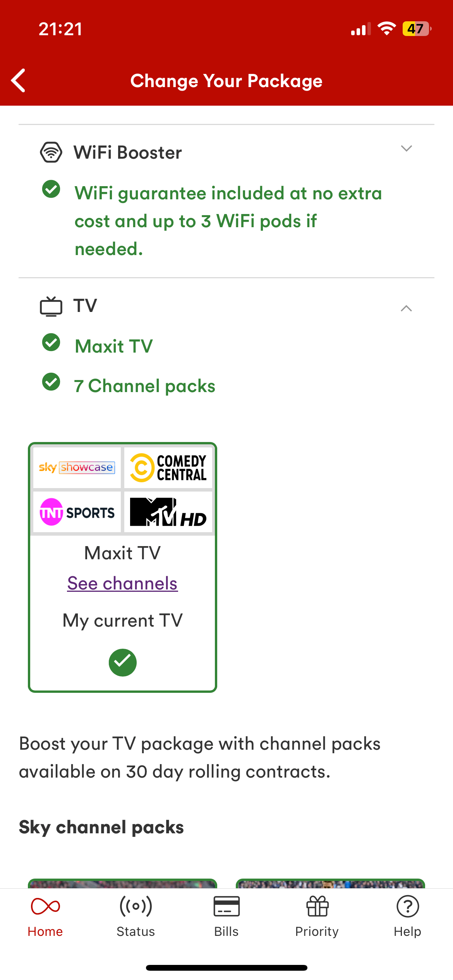Image resolution: width=453 pixels, height=980 pixels.
Task: Expand the WiFi Booster section chevron
Action: [x=406, y=149]
